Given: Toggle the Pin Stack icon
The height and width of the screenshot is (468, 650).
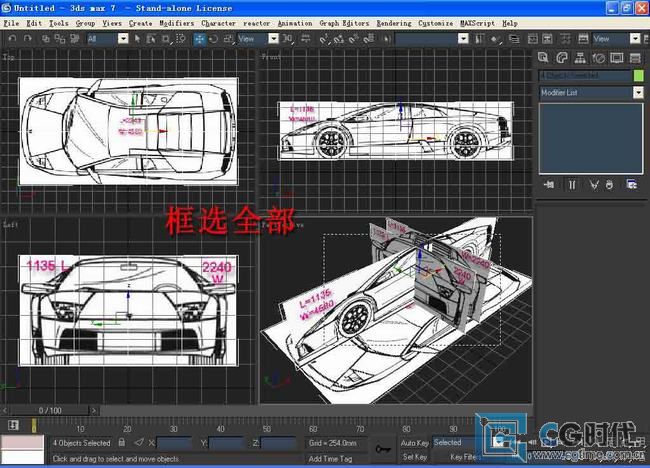Looking at the screenshot, I should pyautogui.click(x=548, y=185).
